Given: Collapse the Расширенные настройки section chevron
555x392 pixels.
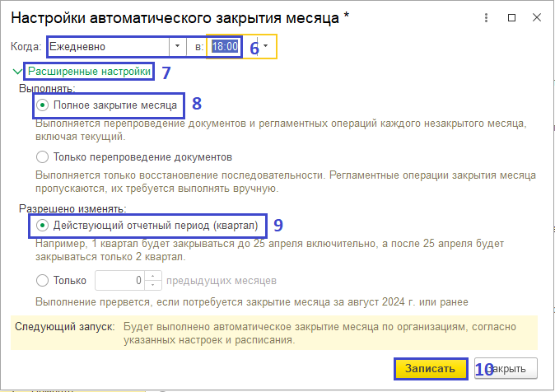Looking at the screenshot, I should (x=17, y=72).
